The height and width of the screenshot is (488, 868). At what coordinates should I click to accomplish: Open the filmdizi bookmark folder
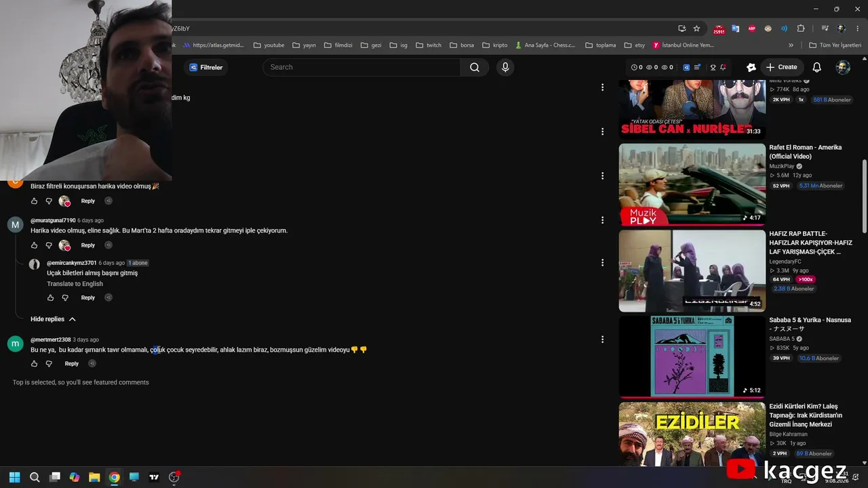(x=338, y=45)
